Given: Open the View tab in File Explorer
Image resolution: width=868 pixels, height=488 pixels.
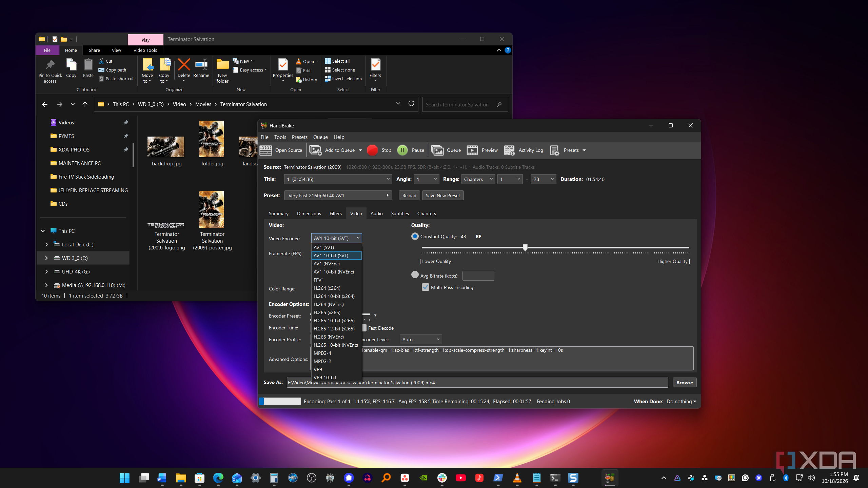Looking at the screenshot, I should 116,50.
